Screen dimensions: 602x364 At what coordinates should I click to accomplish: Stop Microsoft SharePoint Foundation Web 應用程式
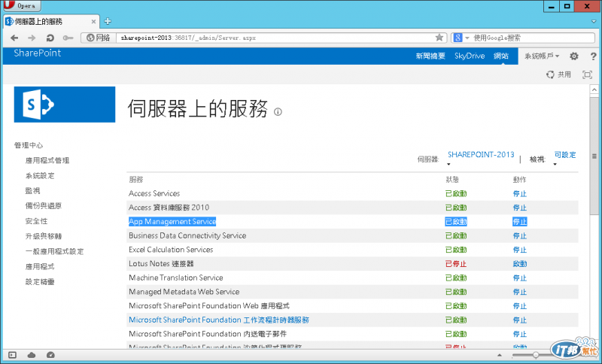click(520, 306)
